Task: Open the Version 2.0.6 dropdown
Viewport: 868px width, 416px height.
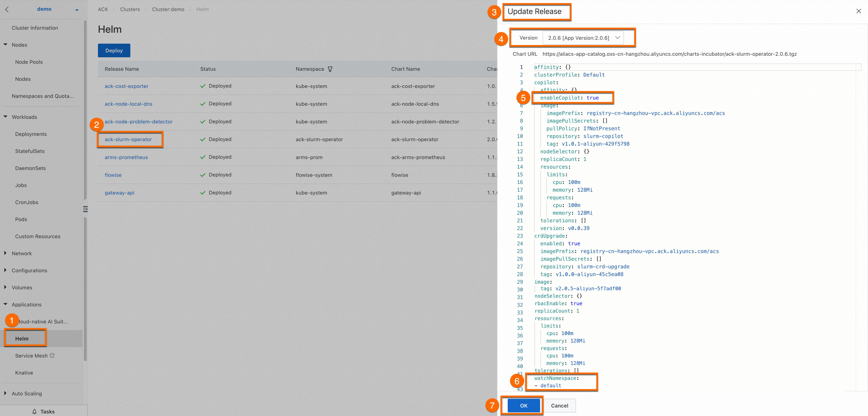Action: [x=583, y=38]
